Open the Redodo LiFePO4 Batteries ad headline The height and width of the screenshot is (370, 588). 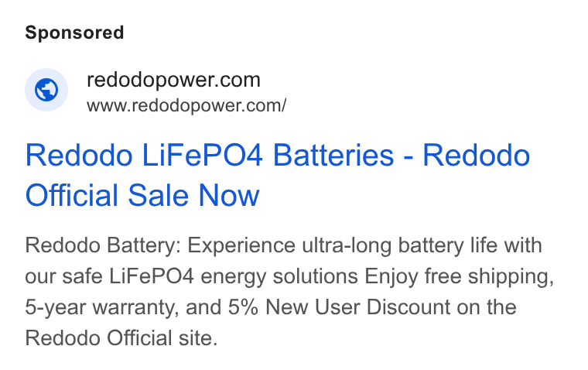(278, 175)
